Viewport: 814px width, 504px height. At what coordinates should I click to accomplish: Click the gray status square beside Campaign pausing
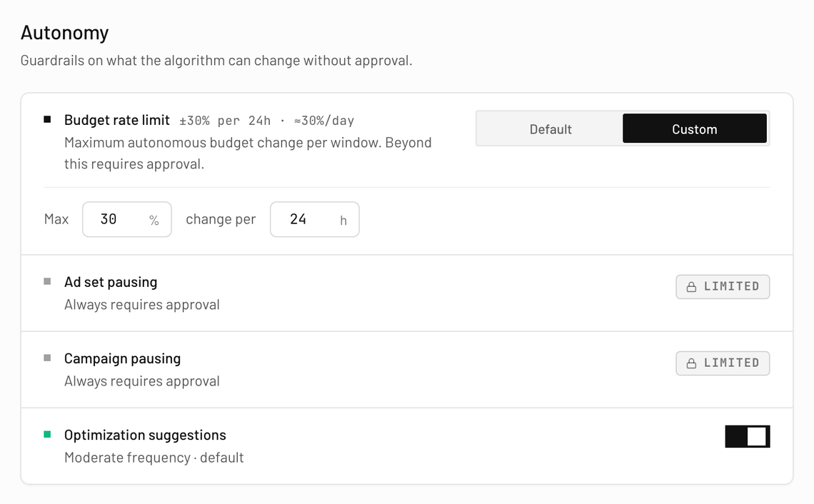tap(47, 358)
